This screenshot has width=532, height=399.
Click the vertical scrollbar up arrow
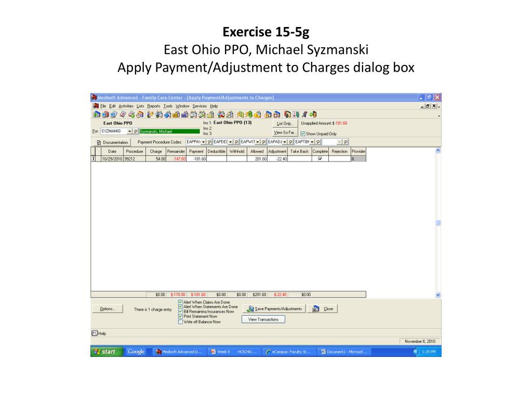point(438,150)
